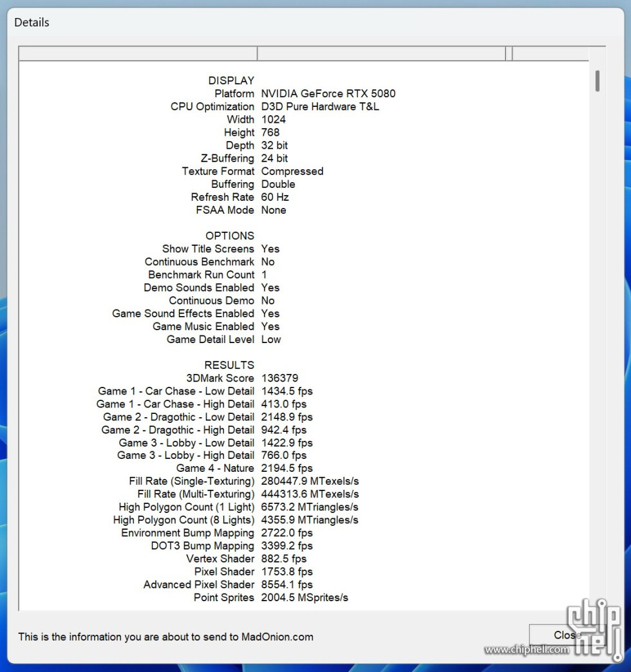
Task: Click the '2004.5 MSprites/s' value
Action: tap(305, 597)
